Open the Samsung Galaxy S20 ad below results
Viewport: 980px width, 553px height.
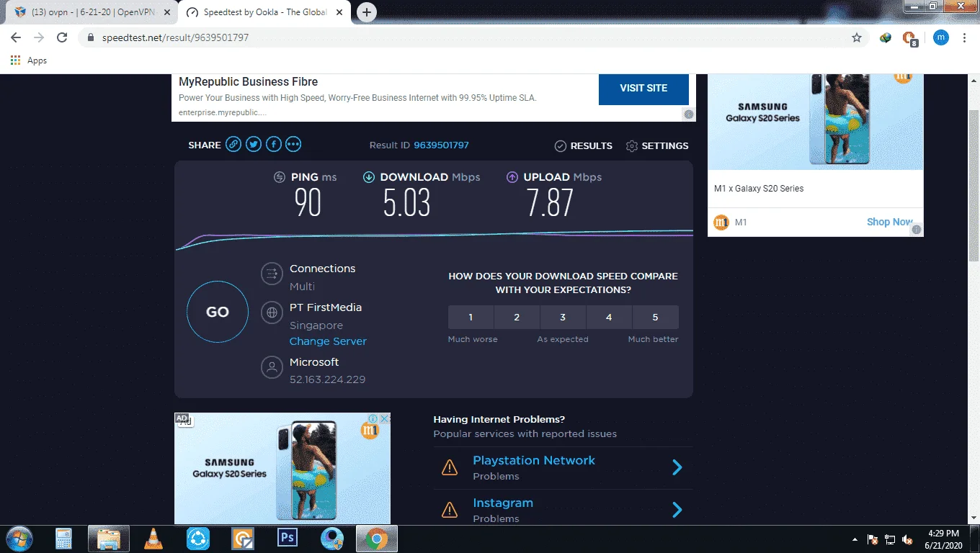[282, 468]
